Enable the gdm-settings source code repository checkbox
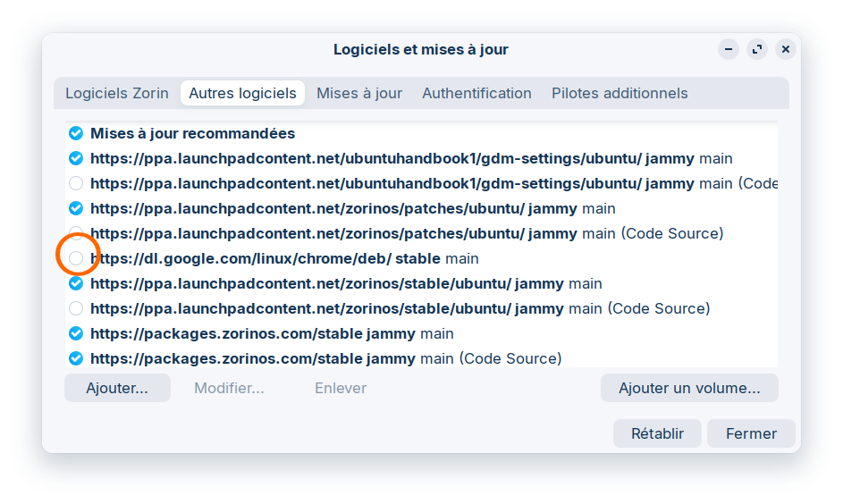 (x=76, y=184)
